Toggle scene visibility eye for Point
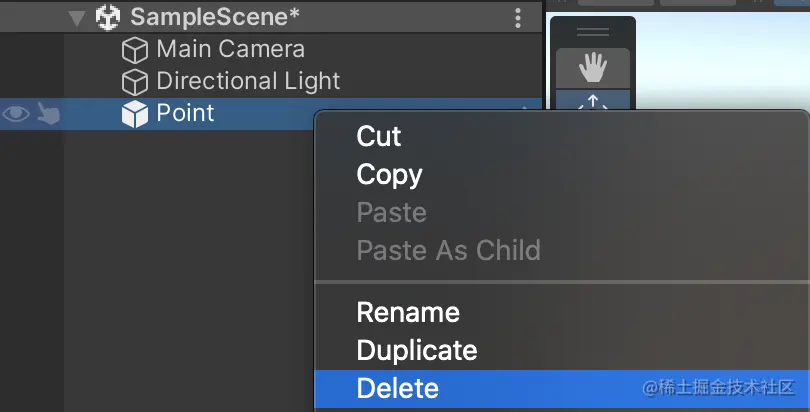The height and width of the screenshot is (412, 810). coord(15,114)
